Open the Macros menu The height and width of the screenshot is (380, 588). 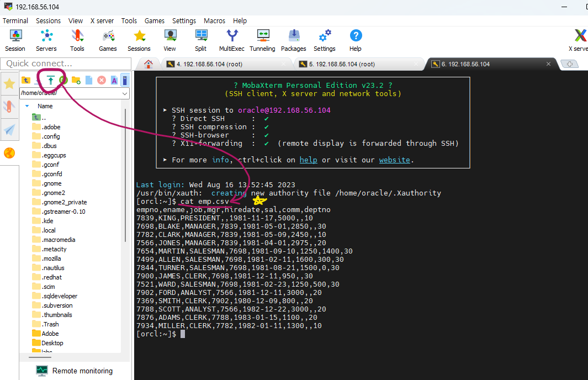point(215,20)
